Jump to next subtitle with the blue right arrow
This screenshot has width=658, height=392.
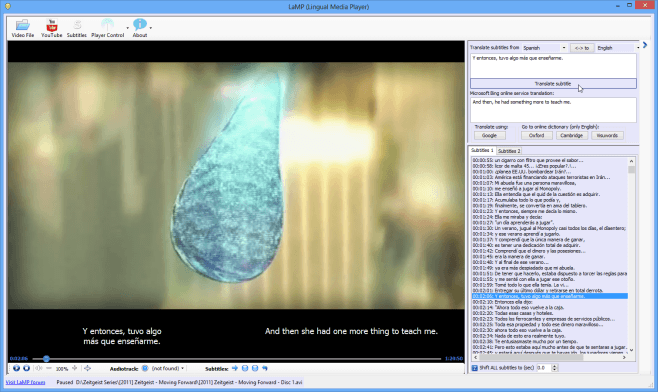coord(235,368)
